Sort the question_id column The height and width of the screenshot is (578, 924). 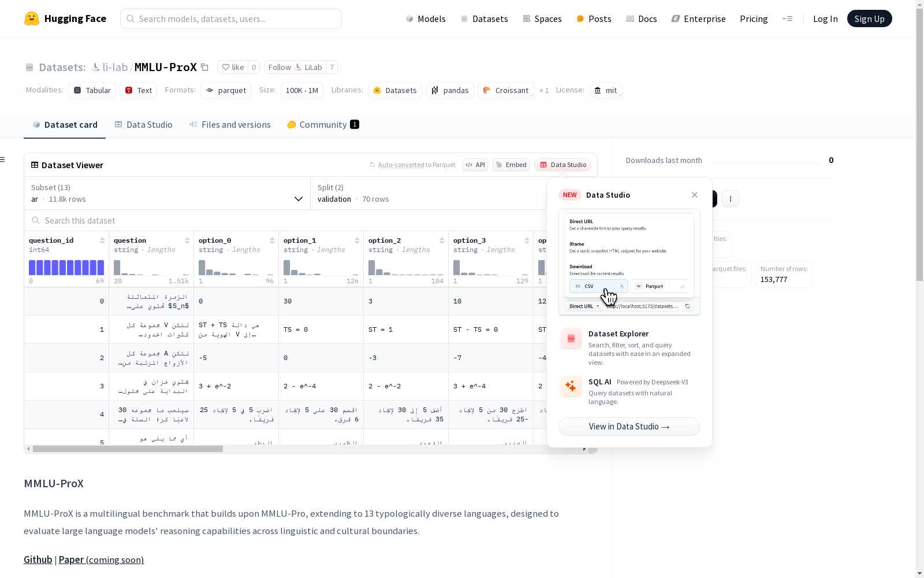[102, 240]
